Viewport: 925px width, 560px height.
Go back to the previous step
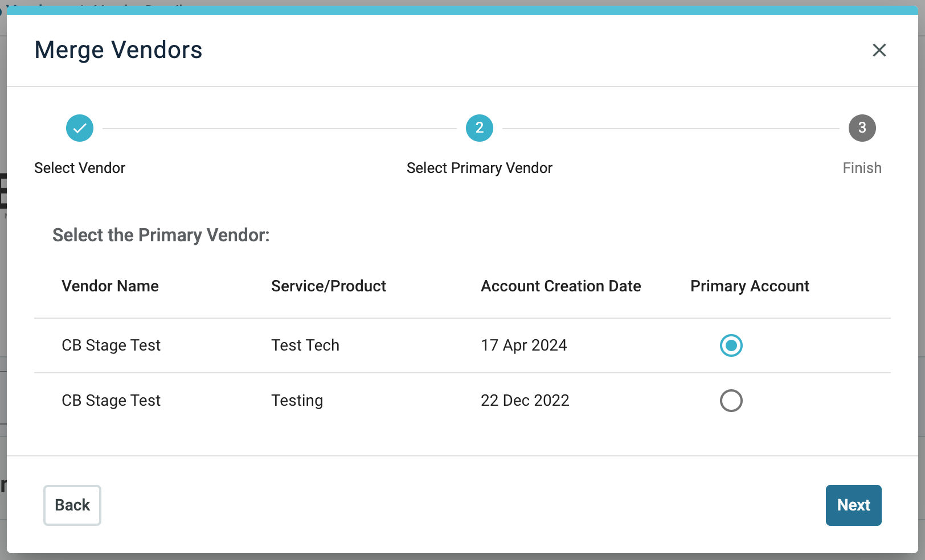pyautogui.click(x=72, y=505)
